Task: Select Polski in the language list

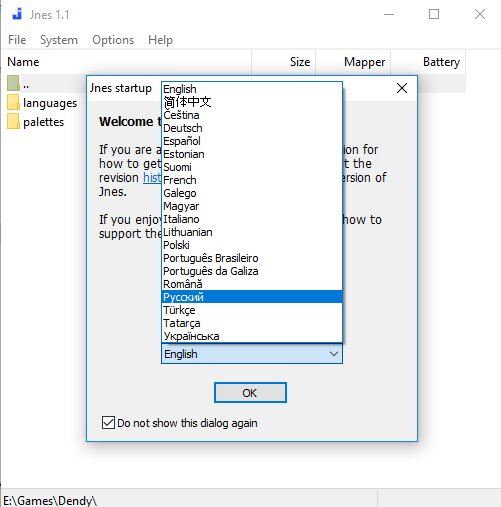Action: 252,245
